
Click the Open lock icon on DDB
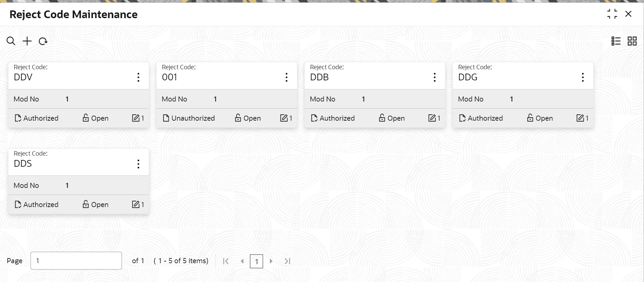(x=382, y=118)
